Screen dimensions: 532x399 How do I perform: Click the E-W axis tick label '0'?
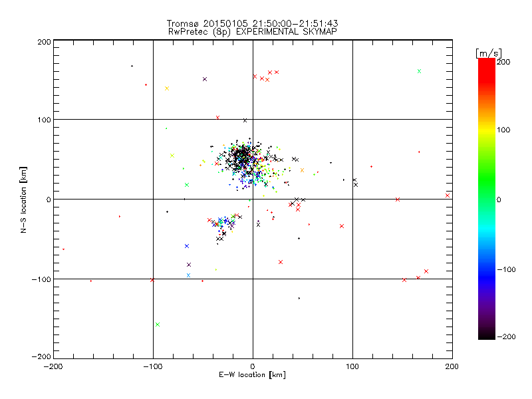253,366
